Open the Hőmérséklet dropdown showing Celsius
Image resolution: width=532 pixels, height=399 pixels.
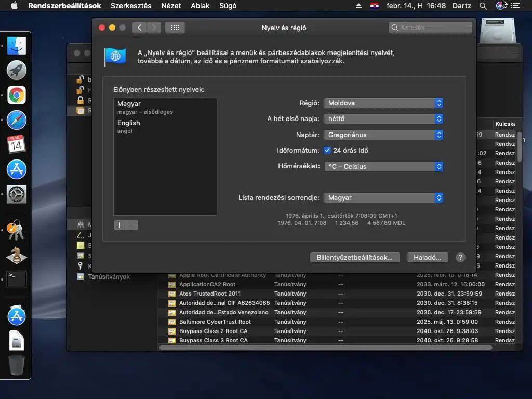(383, 167)
